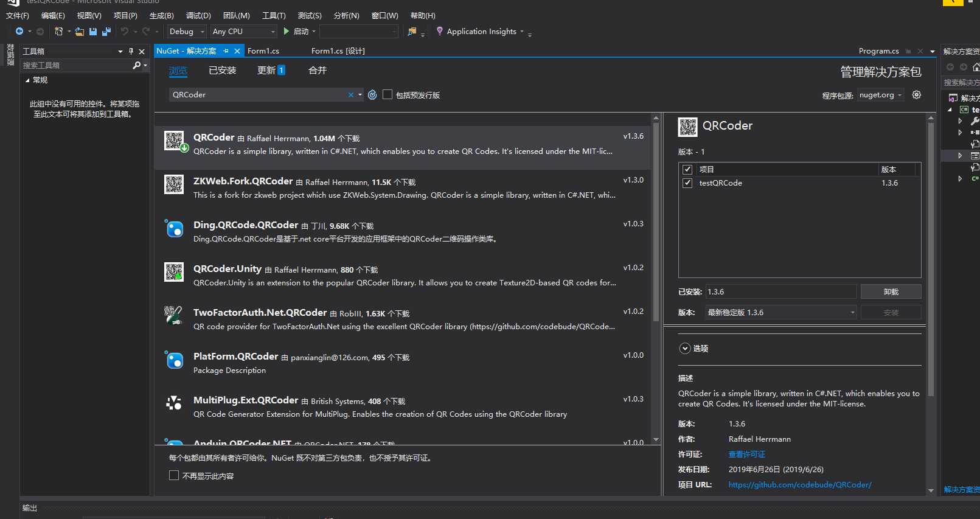Select the TwoFactorAuth.Net.QRCoder package title
Screen dimensions: 980x519
[260, 313]
